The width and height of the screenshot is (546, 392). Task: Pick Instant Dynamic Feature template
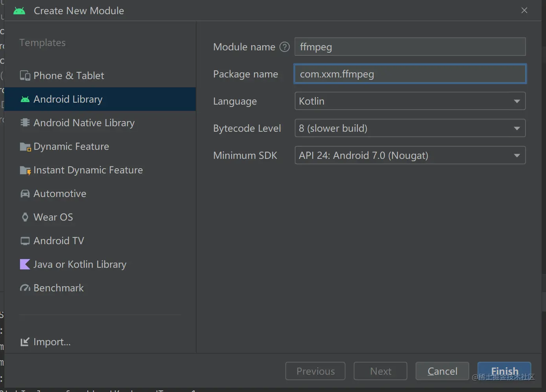[x=100, y=170]
